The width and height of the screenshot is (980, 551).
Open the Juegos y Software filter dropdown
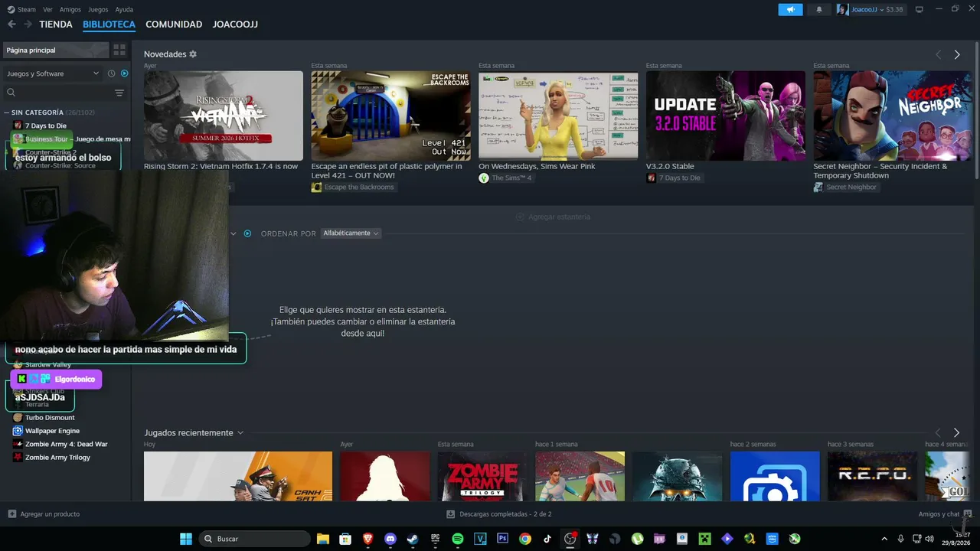pyautogui.click(x=53, y=73)
